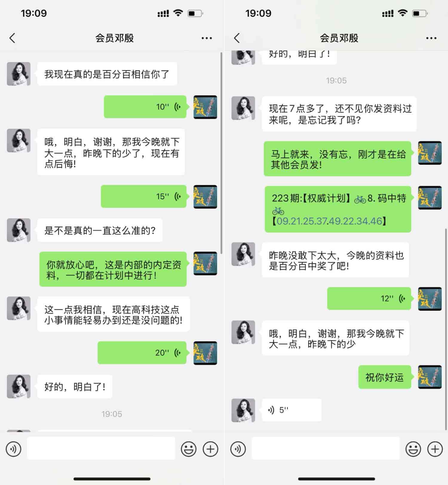
Task: Switch to voice input in left chat
Action: pos(13,449)
